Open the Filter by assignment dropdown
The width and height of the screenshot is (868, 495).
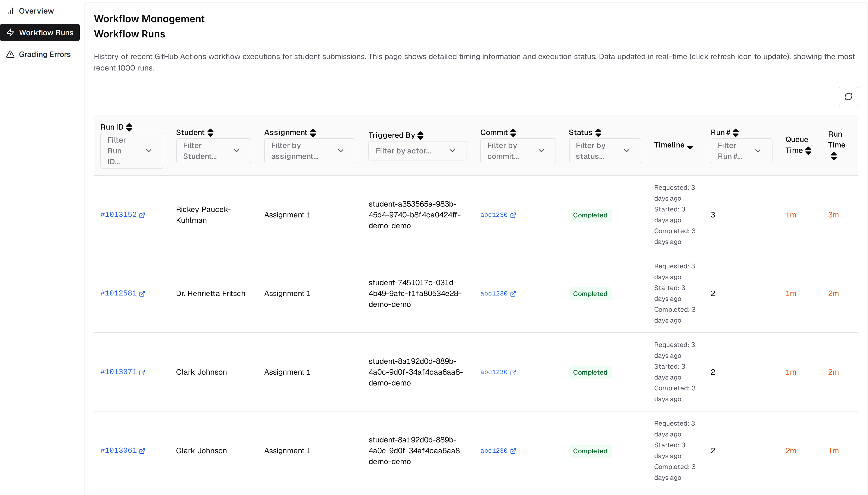click(309, 151)
